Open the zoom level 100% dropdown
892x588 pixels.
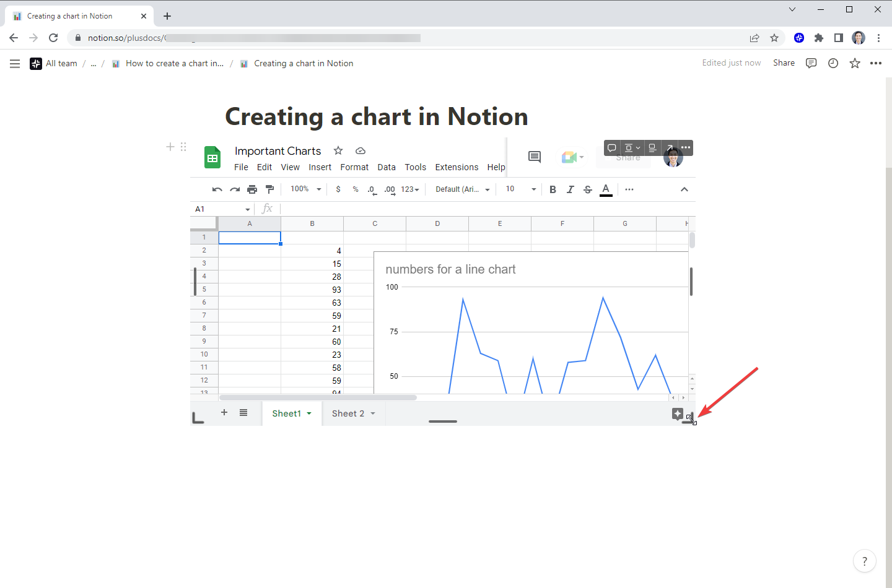coord(302,189)
